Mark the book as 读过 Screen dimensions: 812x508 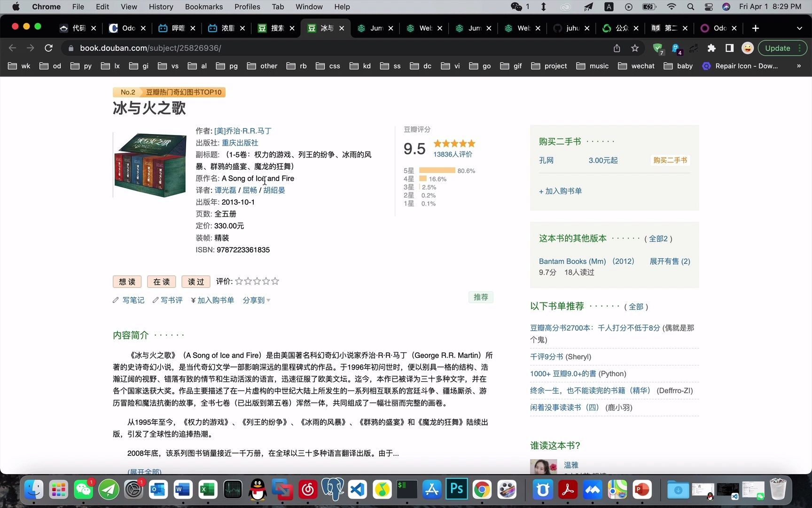[x=195, y=281]
